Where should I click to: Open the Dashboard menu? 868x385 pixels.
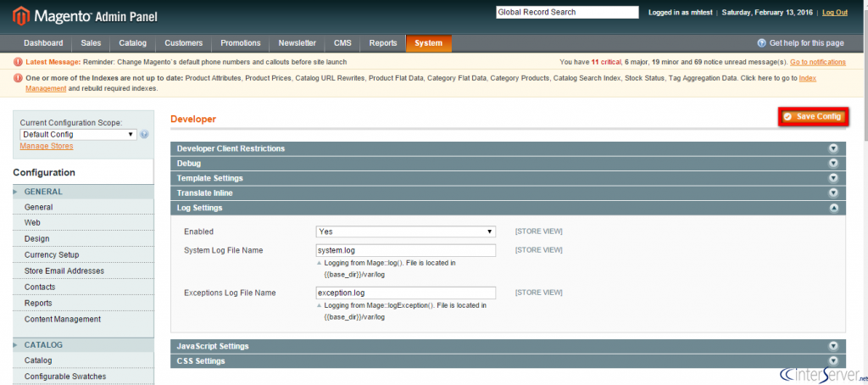[x=43, y=42]
